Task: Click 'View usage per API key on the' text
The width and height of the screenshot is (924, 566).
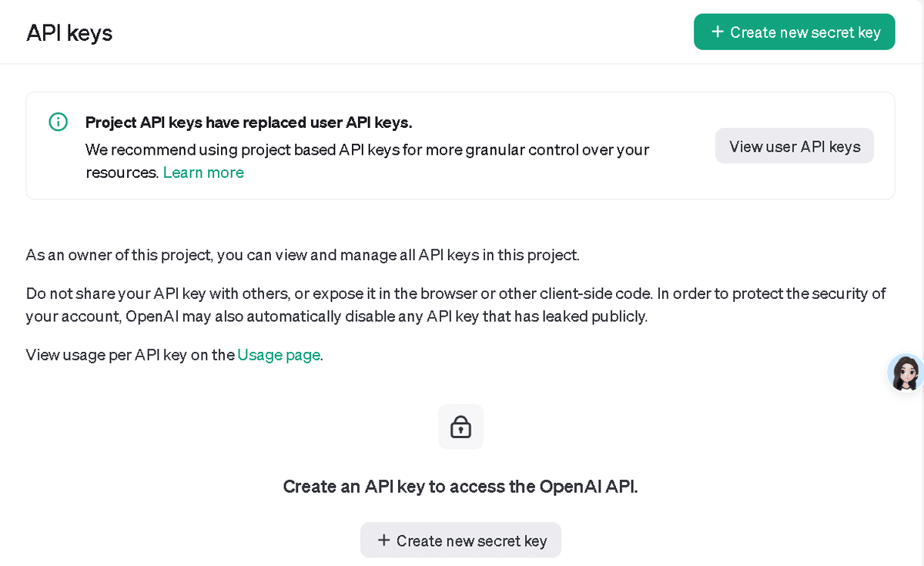Action: click(x=130, y=355)
